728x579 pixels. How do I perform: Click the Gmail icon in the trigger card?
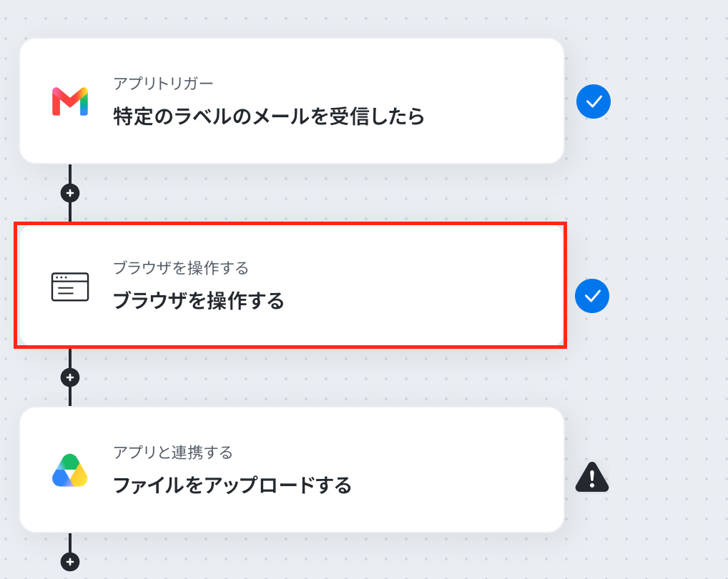70,101
